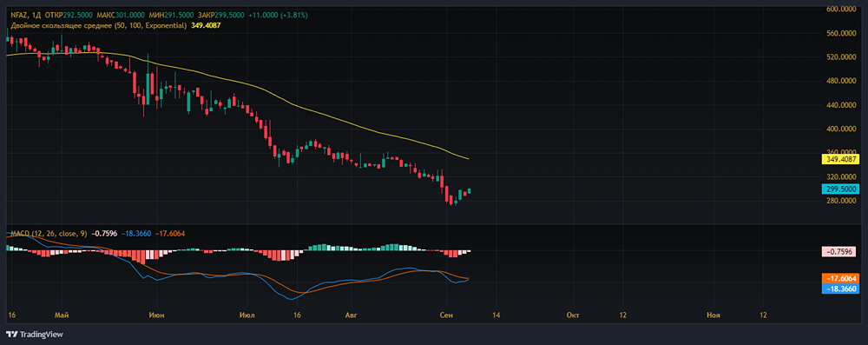Click the 400.0000 price scale label

tap(842, 129)
